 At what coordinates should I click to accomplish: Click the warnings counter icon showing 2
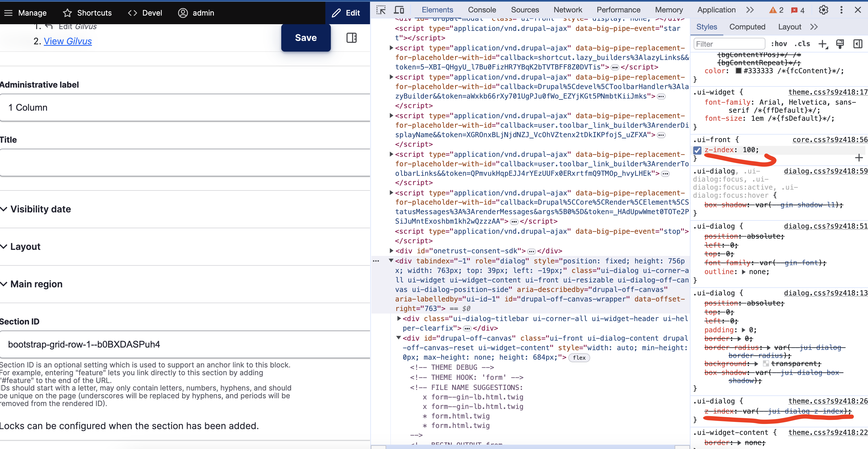[776, 10]
